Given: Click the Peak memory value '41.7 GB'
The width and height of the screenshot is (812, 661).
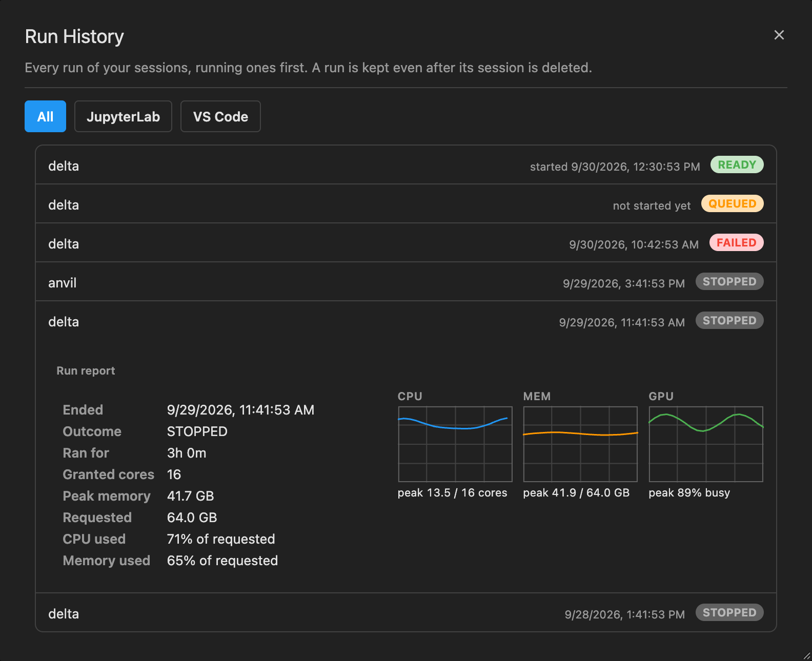Looking at the screenshot, I should tap(190, 496).
